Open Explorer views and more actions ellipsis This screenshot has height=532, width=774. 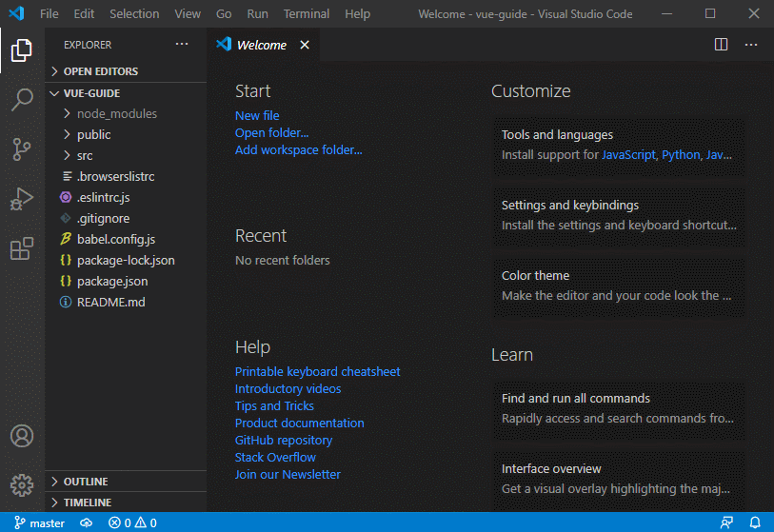pos(182,44)
